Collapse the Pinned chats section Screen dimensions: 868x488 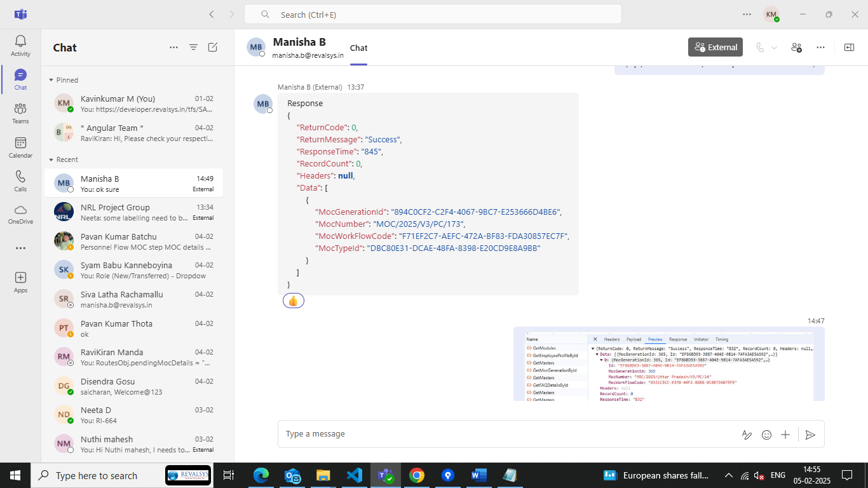[x=51, y=80]
